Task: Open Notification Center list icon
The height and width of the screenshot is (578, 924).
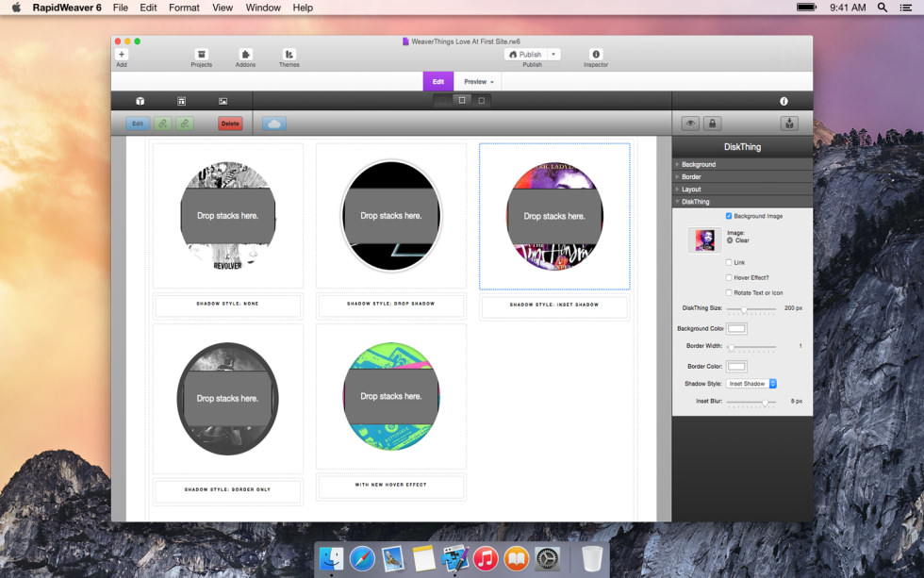Action: 906,8
